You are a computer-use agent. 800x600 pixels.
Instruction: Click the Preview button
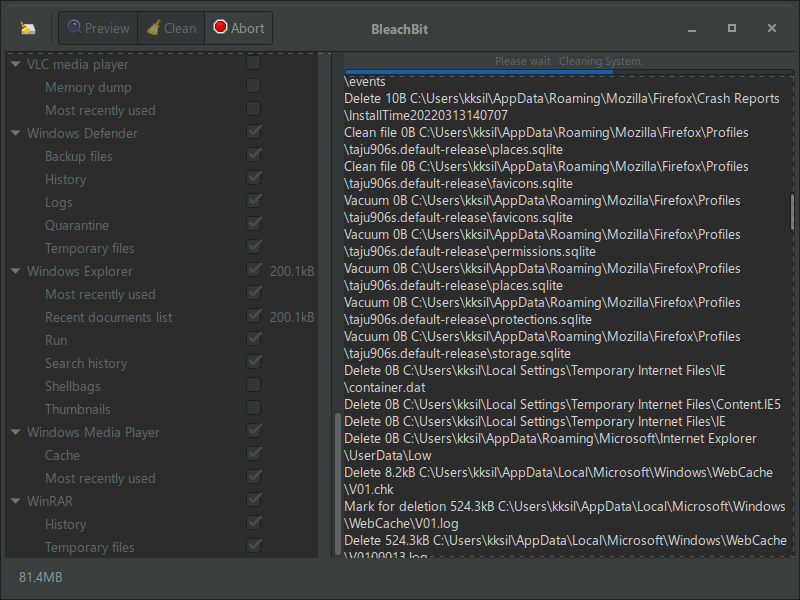click(x=98, y=28)
